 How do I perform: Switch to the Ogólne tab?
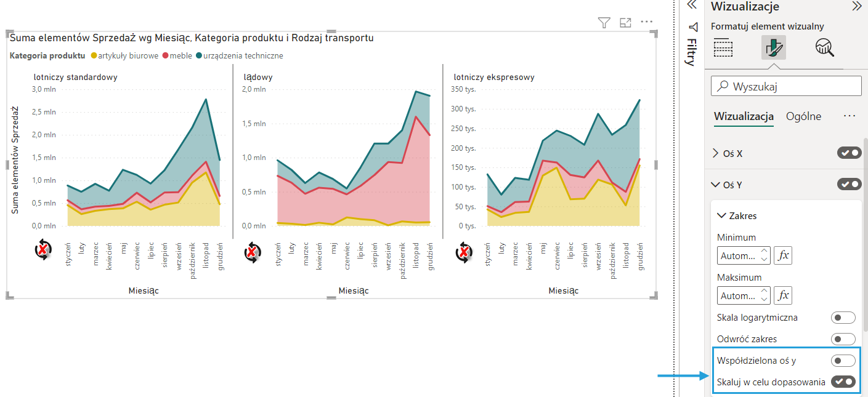(x=803, y=116)
